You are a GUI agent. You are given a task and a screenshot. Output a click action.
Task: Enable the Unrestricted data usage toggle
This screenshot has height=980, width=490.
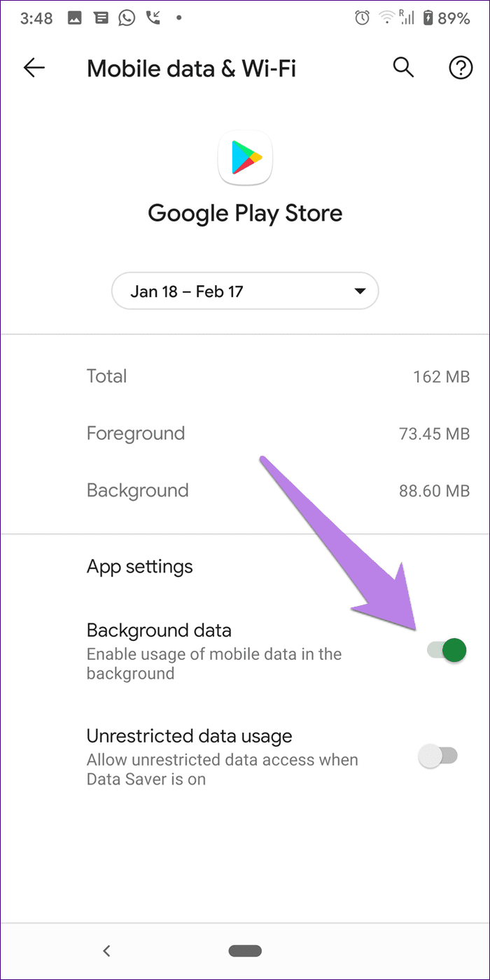[x=437, y=756]
